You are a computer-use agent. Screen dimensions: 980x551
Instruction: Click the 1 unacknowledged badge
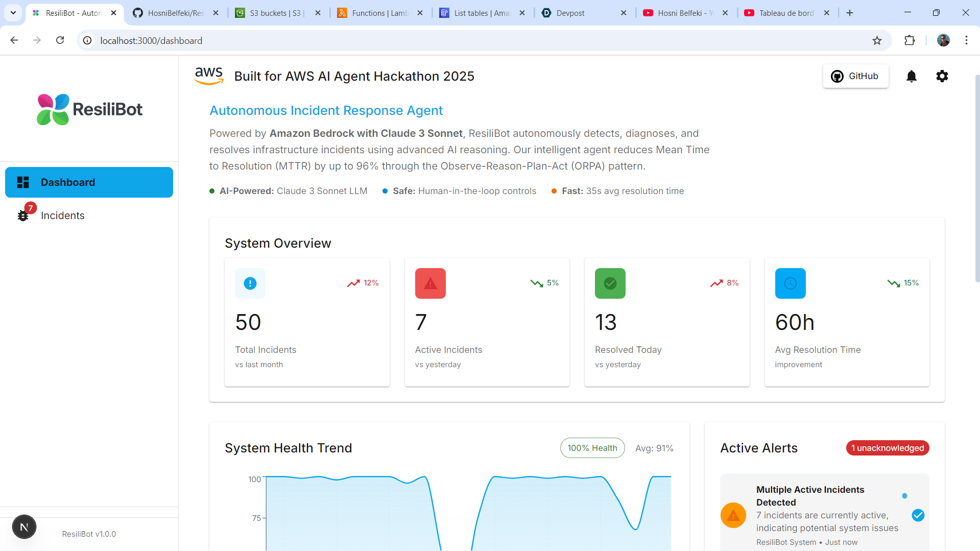click(x=888, y=448)
